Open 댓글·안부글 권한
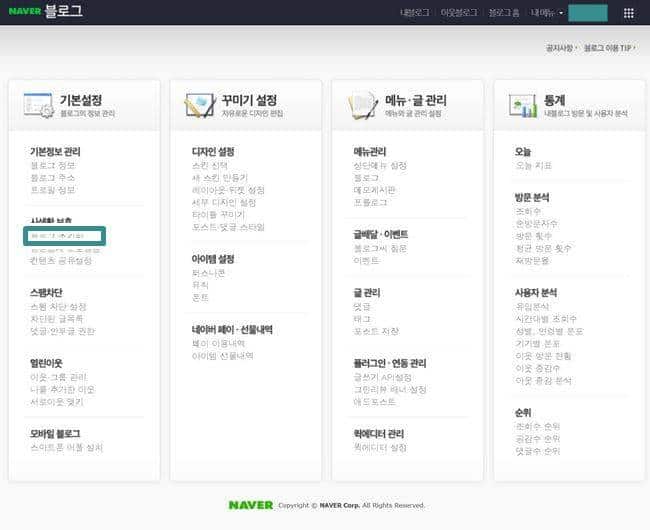650x530 pixels. tap(63, 331)
